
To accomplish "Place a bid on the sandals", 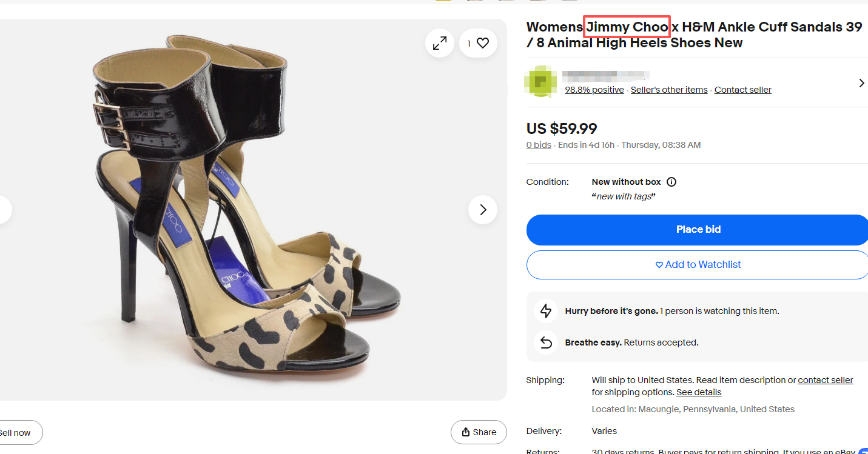I will click(x=698, y=230).
